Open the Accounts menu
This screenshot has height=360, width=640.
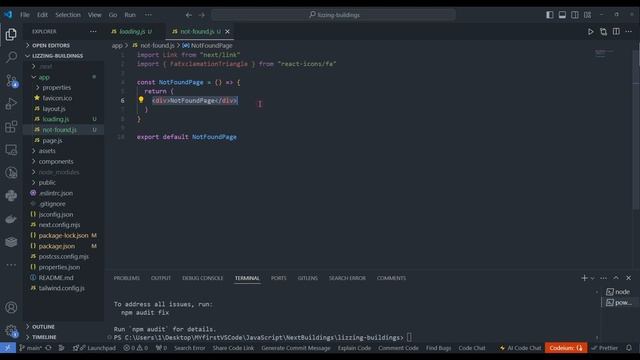(x=11, y=307)
